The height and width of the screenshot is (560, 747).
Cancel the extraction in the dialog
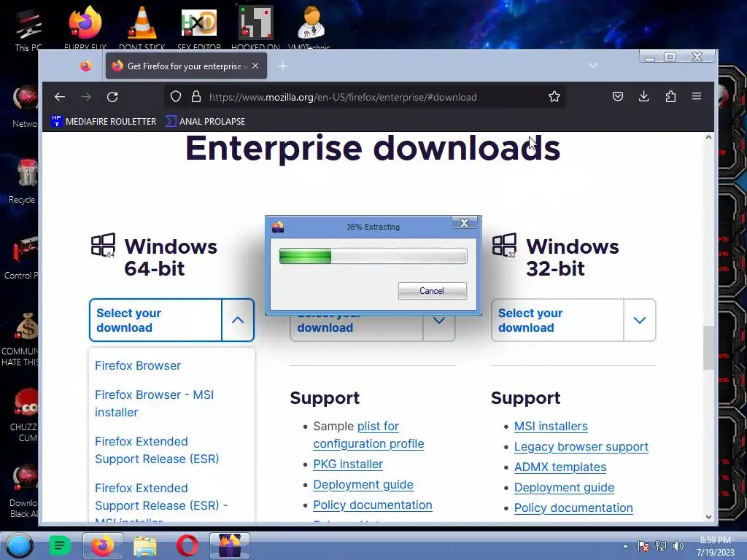(x=432, y=291)
